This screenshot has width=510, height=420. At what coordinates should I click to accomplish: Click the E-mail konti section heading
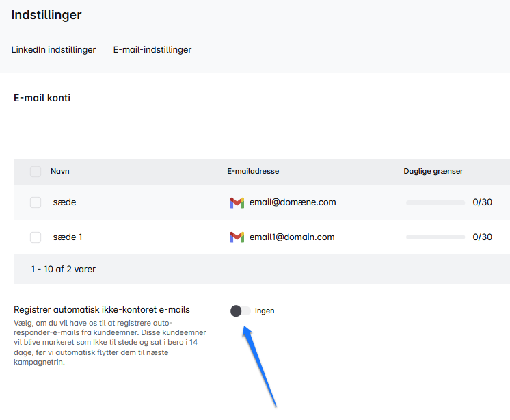coord(42,98)
